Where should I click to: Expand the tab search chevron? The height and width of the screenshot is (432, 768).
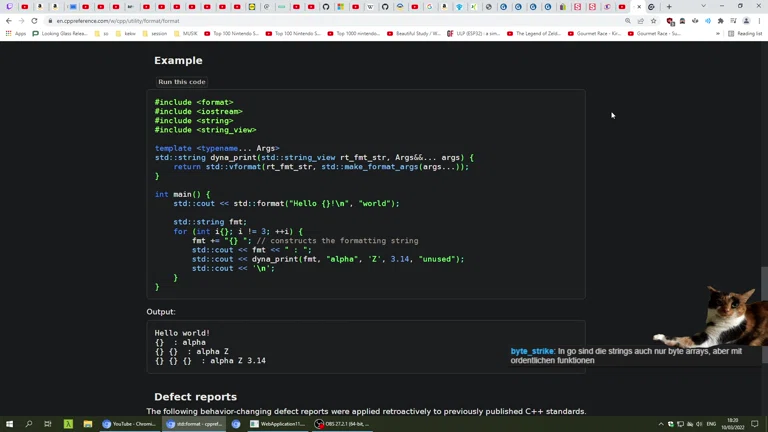pyautogui.click(x=703, y=6)
